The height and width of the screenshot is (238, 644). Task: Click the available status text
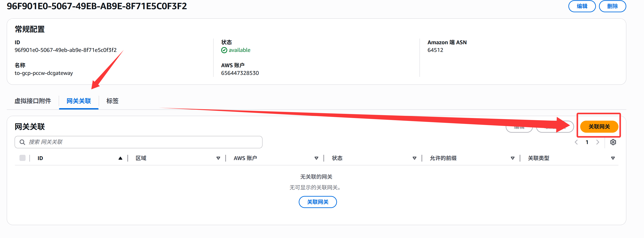pos(239,50)
